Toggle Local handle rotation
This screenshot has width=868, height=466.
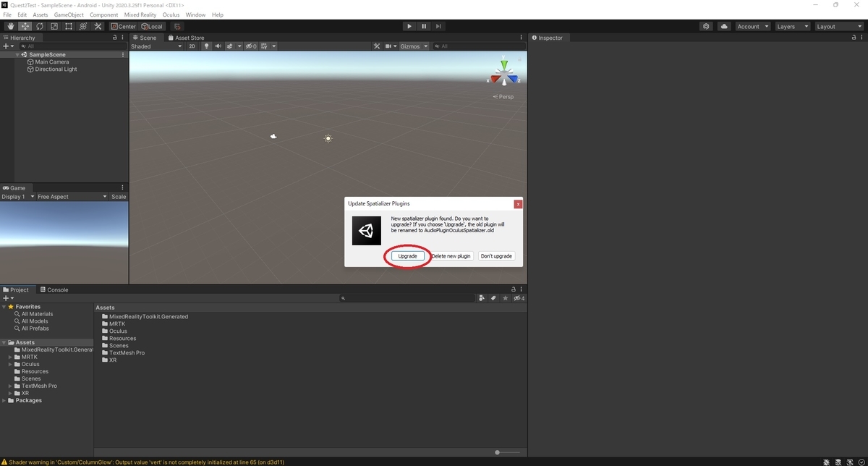[x=152, y=27]
